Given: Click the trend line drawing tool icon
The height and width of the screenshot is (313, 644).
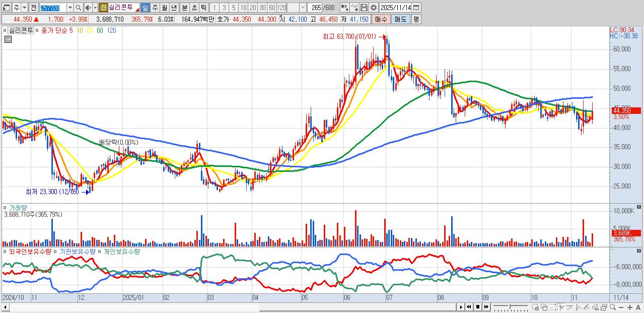Looking at the screenshot, I should click(587, 307).
